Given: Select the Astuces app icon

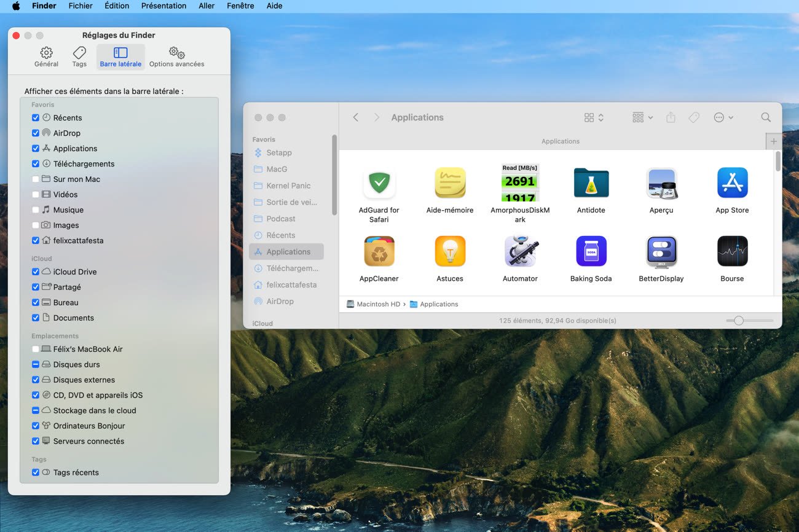Looking at the screenshot, I should tap(450, 251).
